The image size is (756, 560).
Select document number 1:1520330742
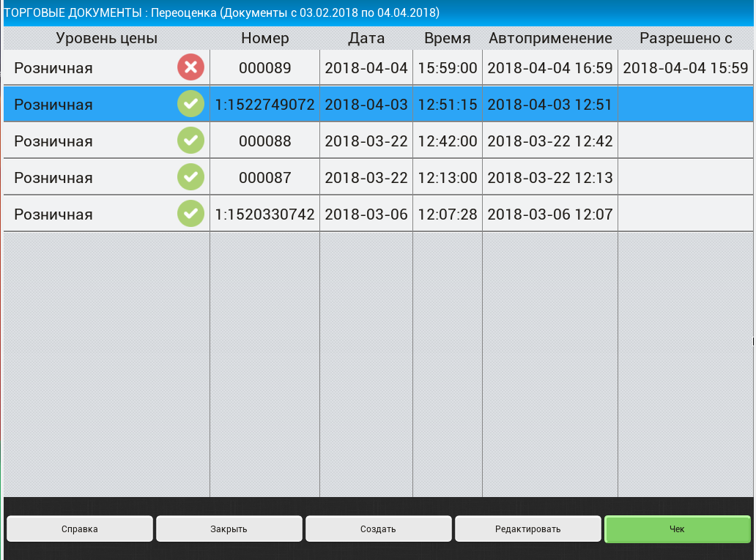coord(264,214)
